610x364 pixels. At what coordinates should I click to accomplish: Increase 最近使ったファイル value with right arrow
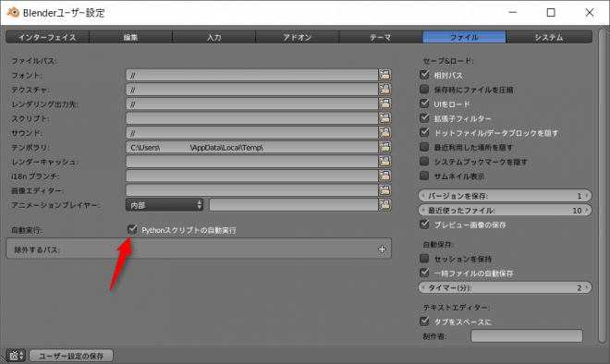(x=587, y=211)
